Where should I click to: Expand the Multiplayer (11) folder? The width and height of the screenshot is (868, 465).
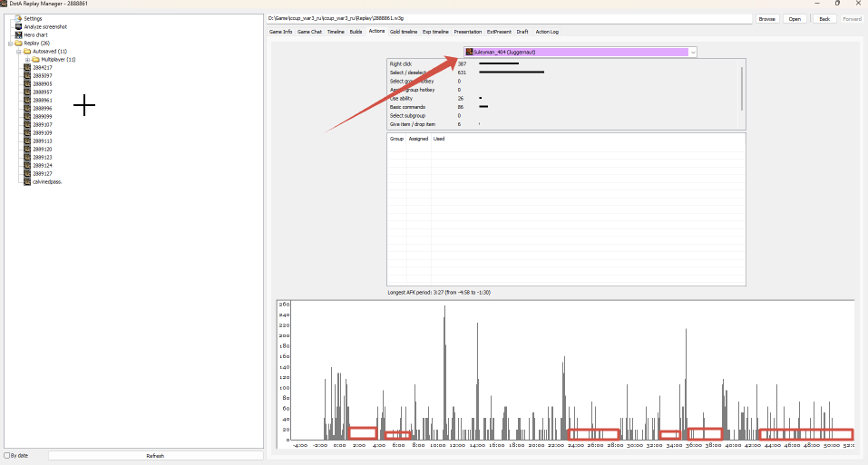pos(28,59)
